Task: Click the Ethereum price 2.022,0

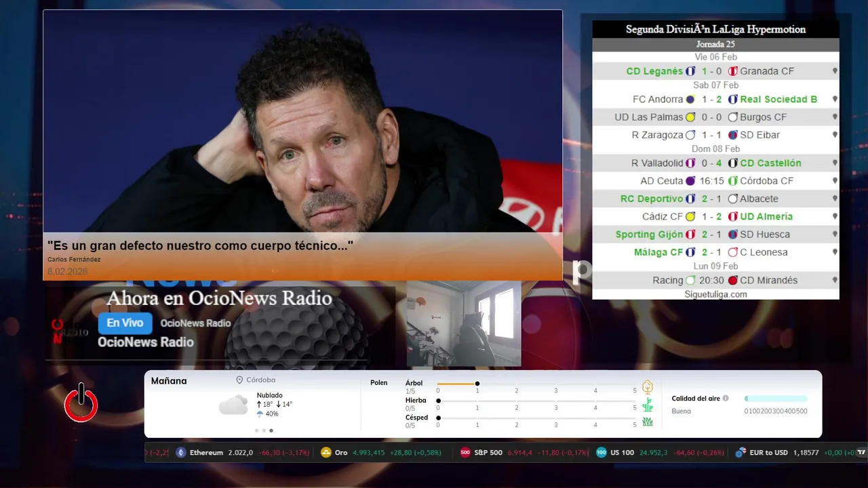Action: click(x=240, y=453)
